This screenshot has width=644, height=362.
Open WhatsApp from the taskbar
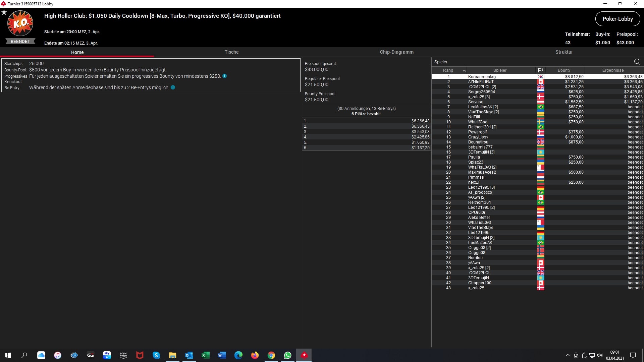pos(288,355)
